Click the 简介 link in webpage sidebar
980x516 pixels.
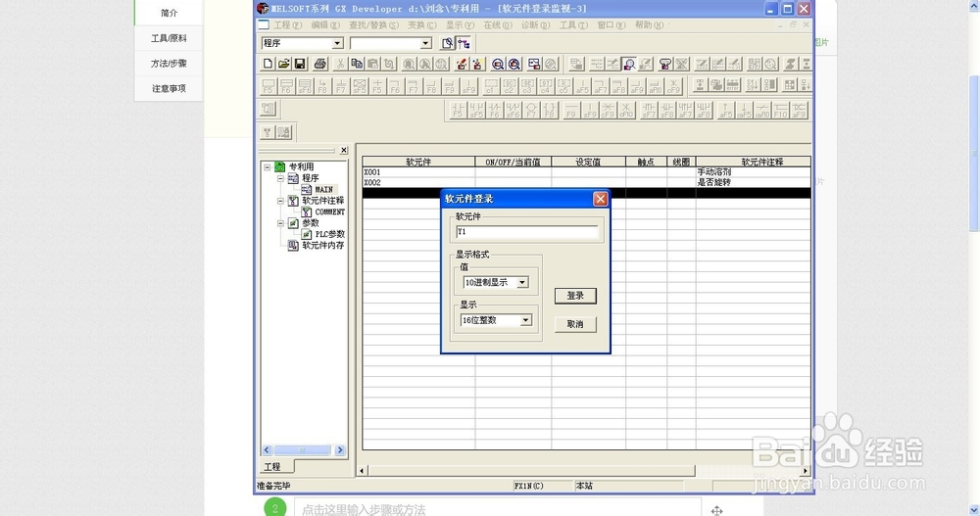pyautogui.click(x=169, y=13)
